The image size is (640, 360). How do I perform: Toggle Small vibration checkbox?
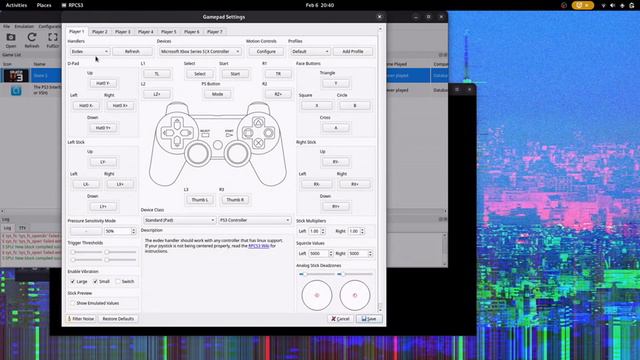pos(95,282)
